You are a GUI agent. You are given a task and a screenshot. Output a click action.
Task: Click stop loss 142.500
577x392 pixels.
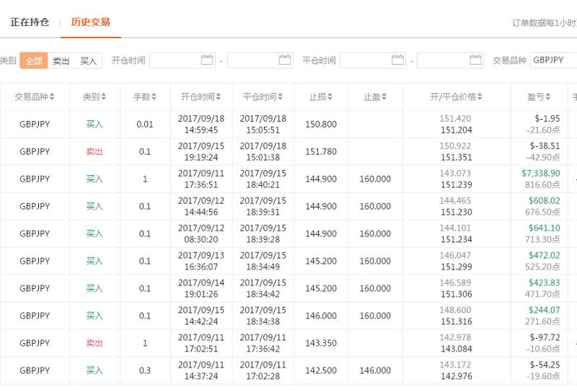[x=321, y=370]
